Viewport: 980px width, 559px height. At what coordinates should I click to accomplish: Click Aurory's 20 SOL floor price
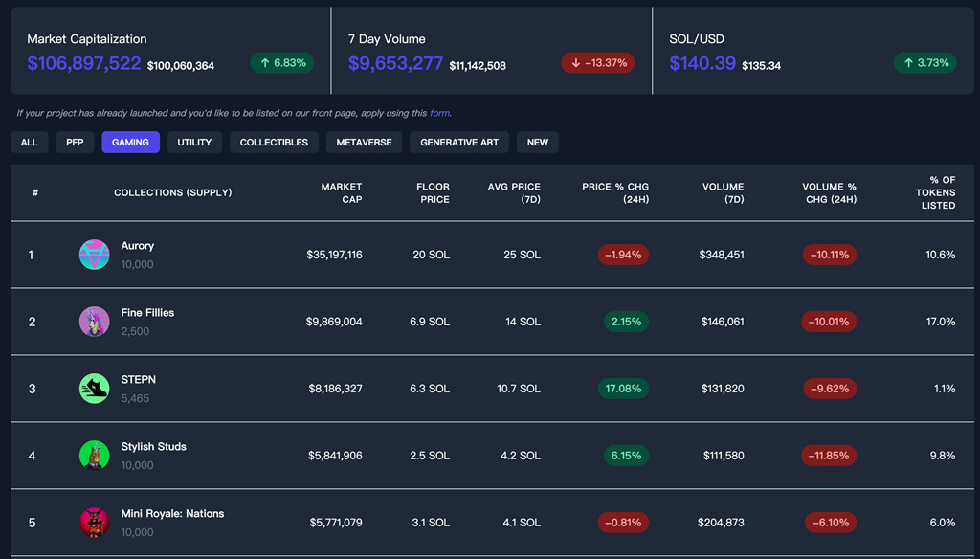[432, 255]
